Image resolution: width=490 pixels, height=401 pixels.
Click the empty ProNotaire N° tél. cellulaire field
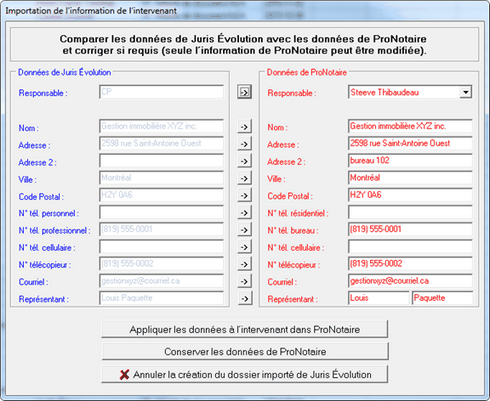pos(410,247)
